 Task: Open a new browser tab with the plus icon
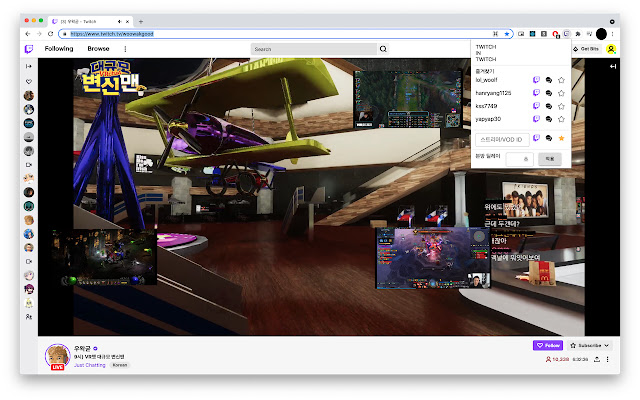coord(141,22)
